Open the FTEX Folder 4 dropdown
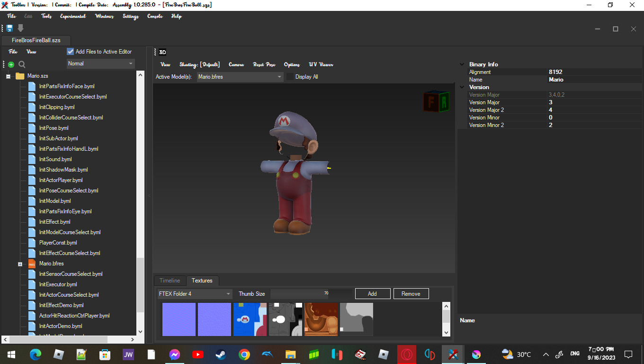644x364 pixels. (x=195, y=294)
